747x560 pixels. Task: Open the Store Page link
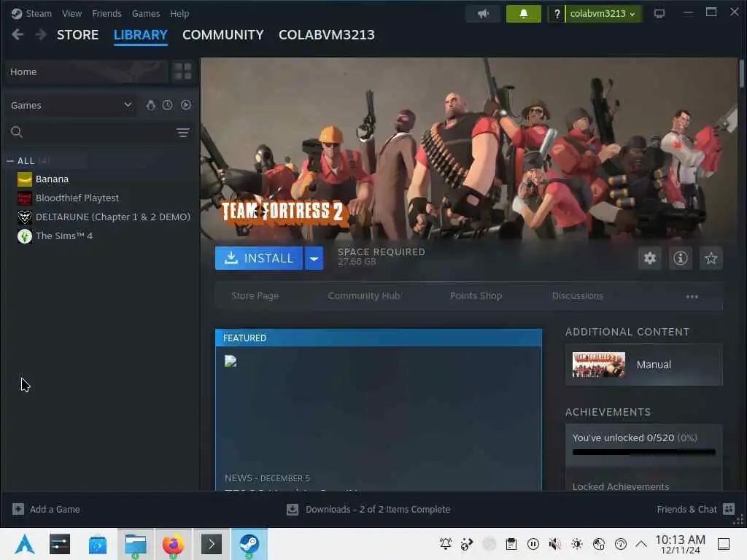click(255, 296)
